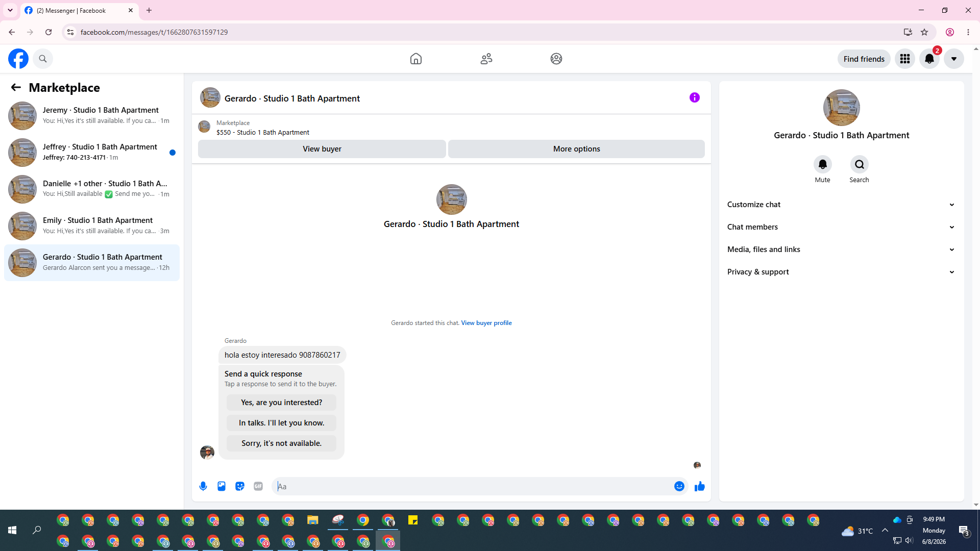This screenshot has width=980, height=551.
Task: Open Emily's Studio 1 Bath Apartment chat
Action: (x=92, y=226)
